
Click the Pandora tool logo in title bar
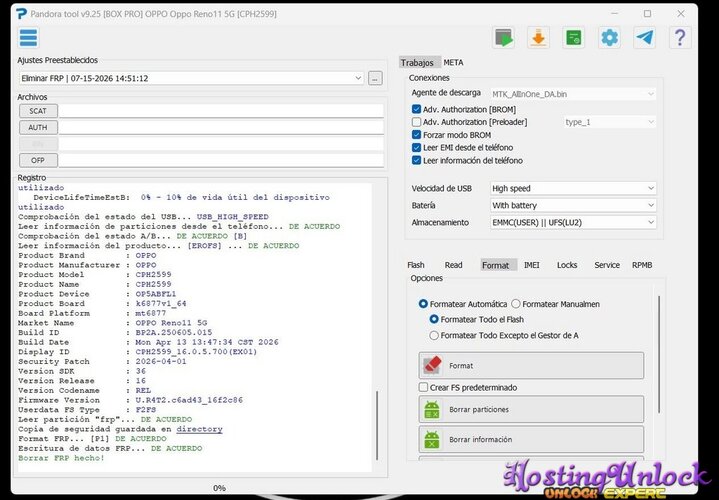[21, 14]
